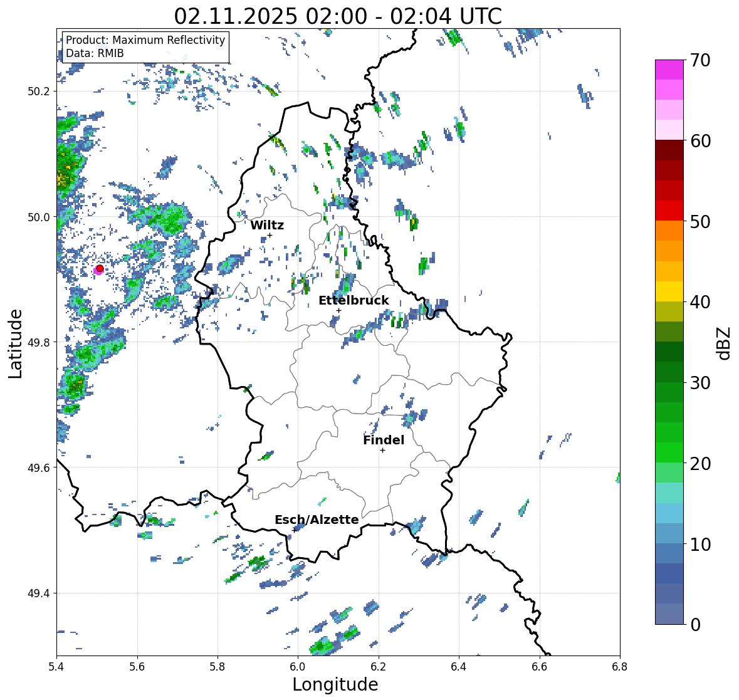
Task: Click the Esch/Alzette city label
Action: tap(317, 520)
